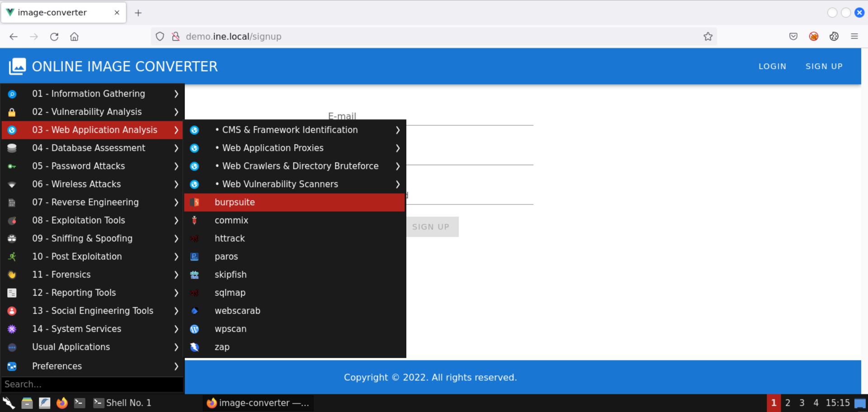Switch to the image-converter browser tab
The image size is (868, 412).
64,13
